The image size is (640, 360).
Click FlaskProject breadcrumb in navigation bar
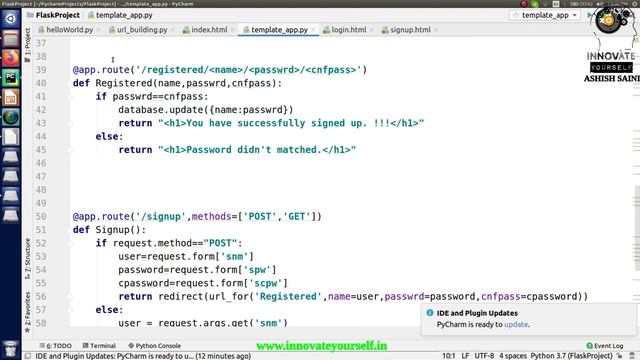[58, 15]
